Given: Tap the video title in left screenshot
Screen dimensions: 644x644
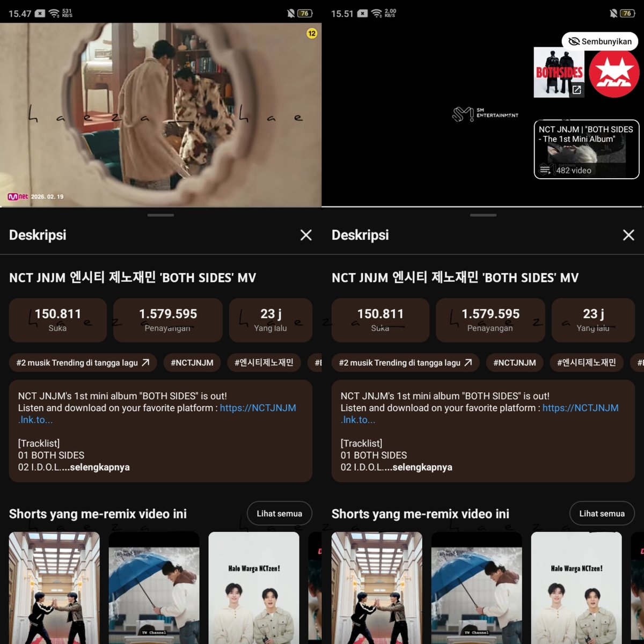Looking at the screenshot, I should tap(133, 277).
